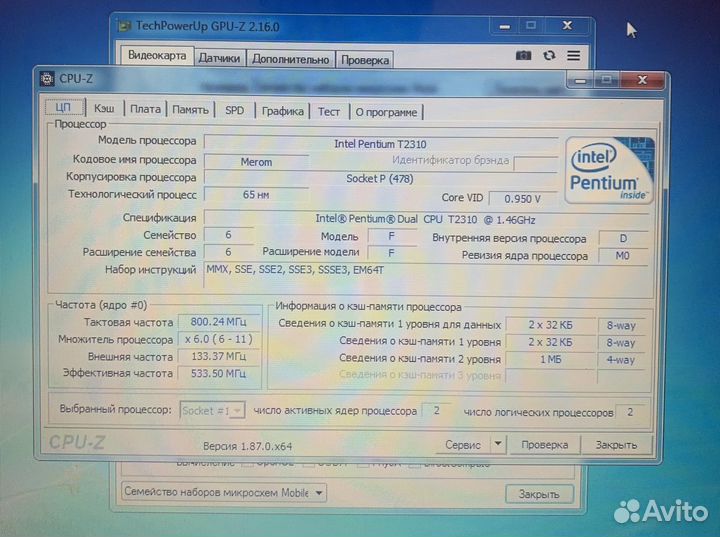Click the Socket P (478) value
The image size is (720, 537).
[x=380, y=179]
